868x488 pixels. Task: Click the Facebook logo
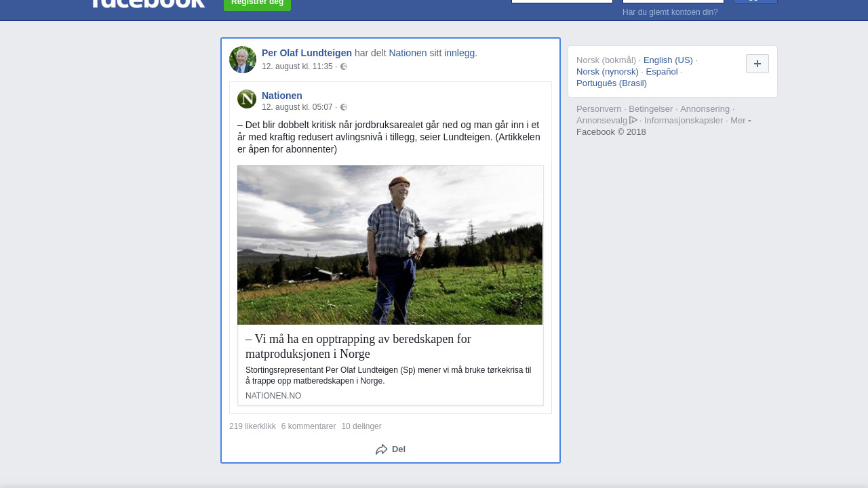pos(148,3)
